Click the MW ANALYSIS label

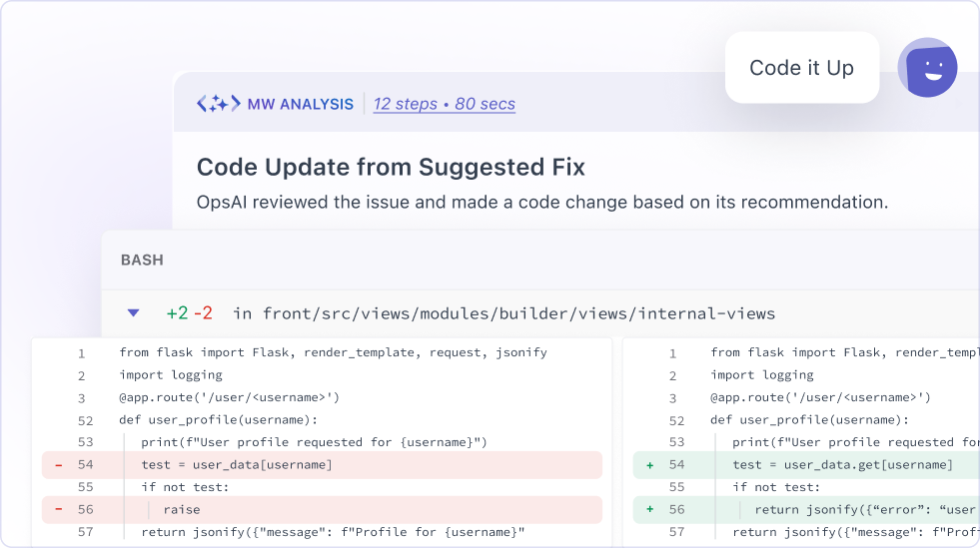click(300, 104)
